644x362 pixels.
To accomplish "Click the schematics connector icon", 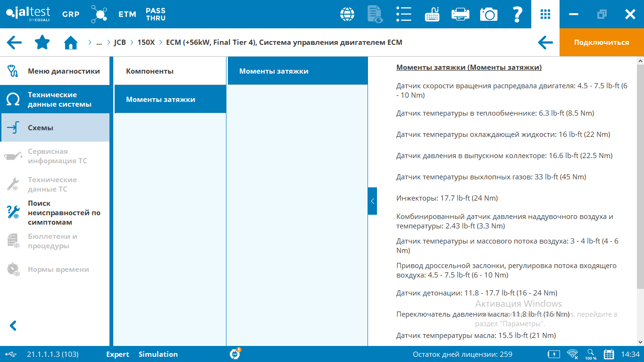I will click(13, 128).
